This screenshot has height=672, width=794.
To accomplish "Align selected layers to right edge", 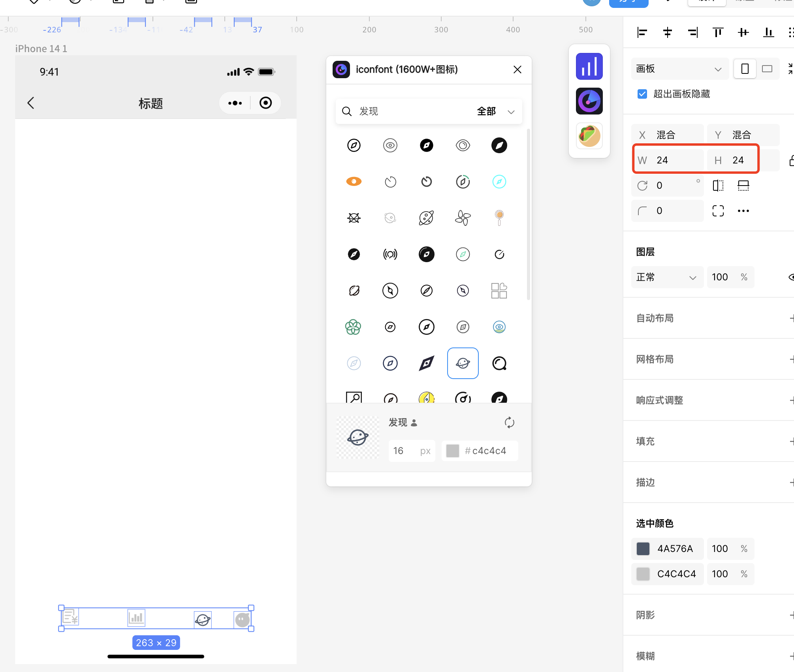I will click(693, 32).
